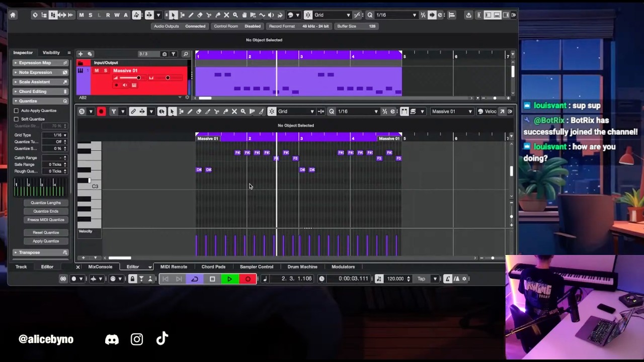644x362 pixels.
Task: Open main toolbar 1/16 quantize preset dropdown
Action: 396,15
